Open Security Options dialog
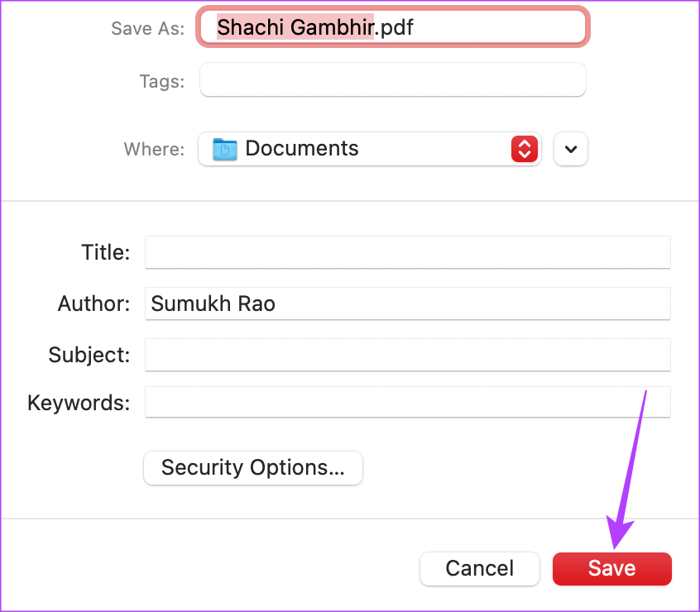 point(253,468)
